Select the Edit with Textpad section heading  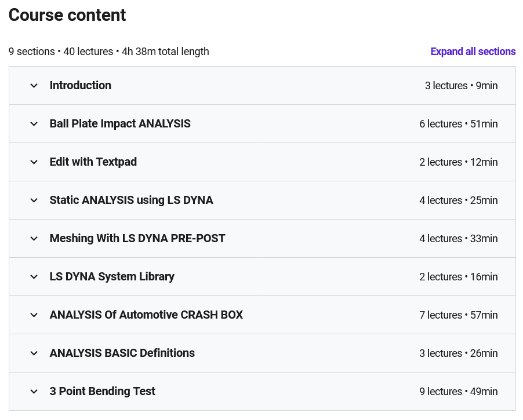(93, 162)
